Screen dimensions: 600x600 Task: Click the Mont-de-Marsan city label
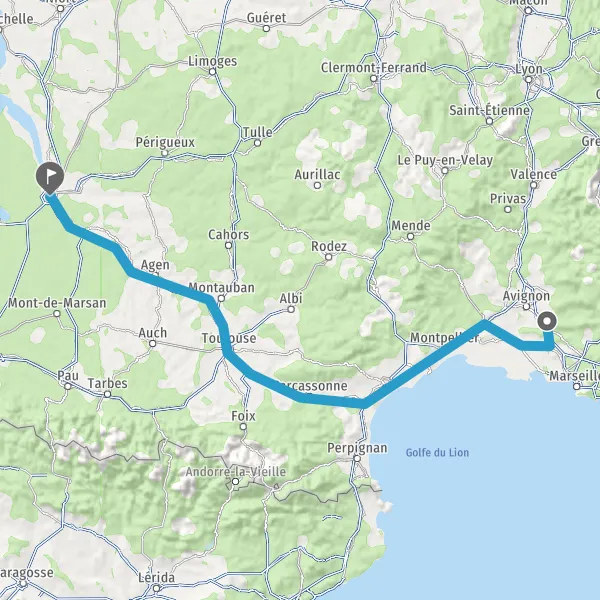pyautogui.click(x=57, y=303)
